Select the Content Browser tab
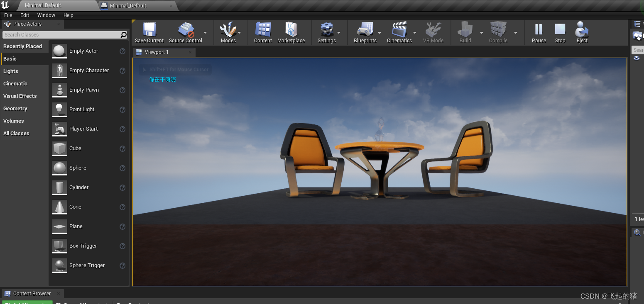This screenshot has width=644, height=304. [x=32, y=294]
